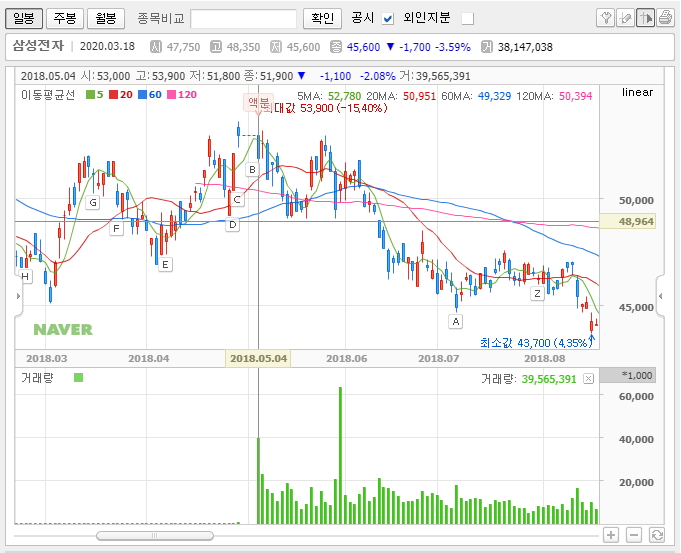The image size is (681, 553).
Task: Click the linear scale label
Action: [637, 92]
